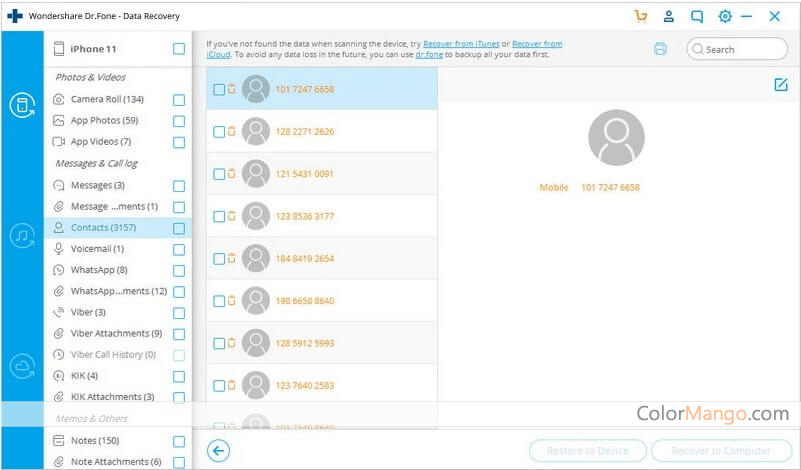Image resolution: width=801 pixels, height=470 pixels.
Task: Click the edit contact pencil icon
Action: (781, 85)
